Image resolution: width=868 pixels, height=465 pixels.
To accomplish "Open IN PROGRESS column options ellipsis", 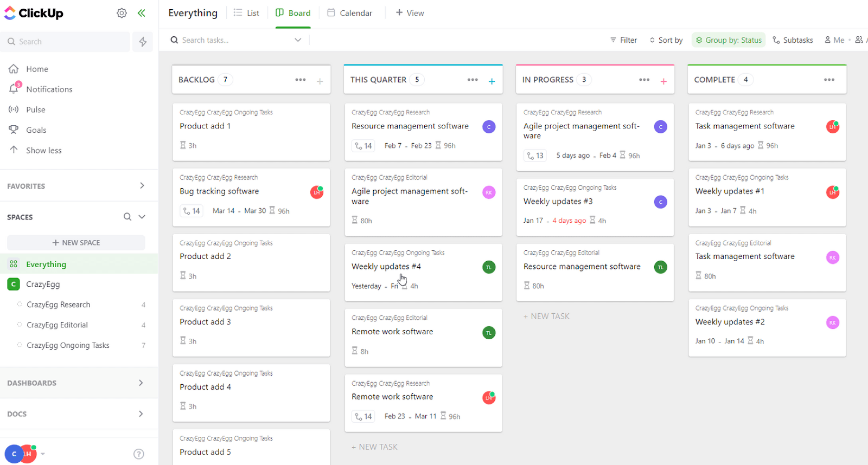I will coord(644,80).
